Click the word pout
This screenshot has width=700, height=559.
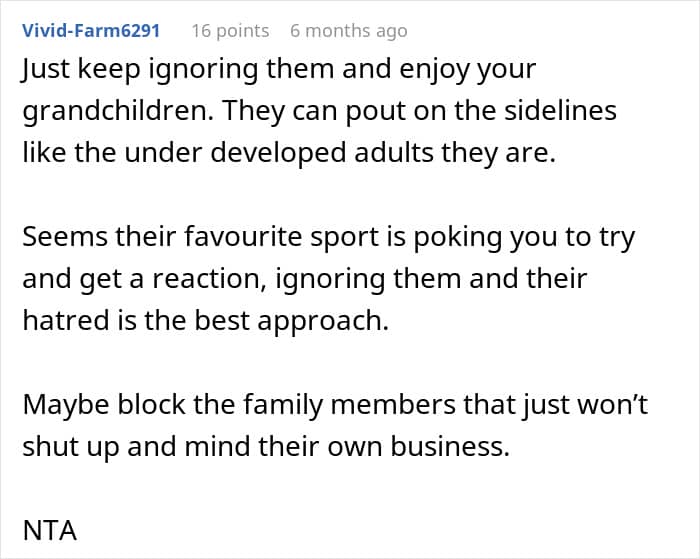tap(348, 110)
